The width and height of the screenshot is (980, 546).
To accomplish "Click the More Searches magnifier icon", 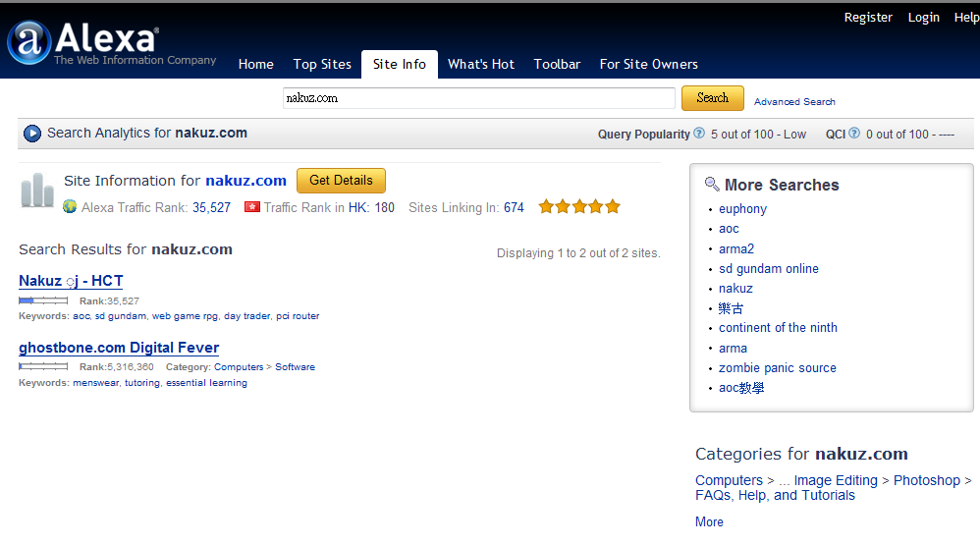I will pyautogui.click(x=712, y=184).
